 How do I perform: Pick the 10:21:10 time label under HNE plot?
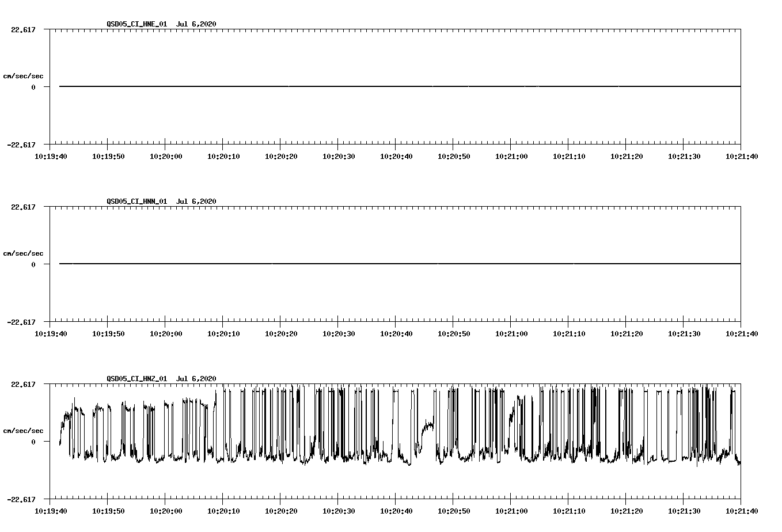coord(568,156)
